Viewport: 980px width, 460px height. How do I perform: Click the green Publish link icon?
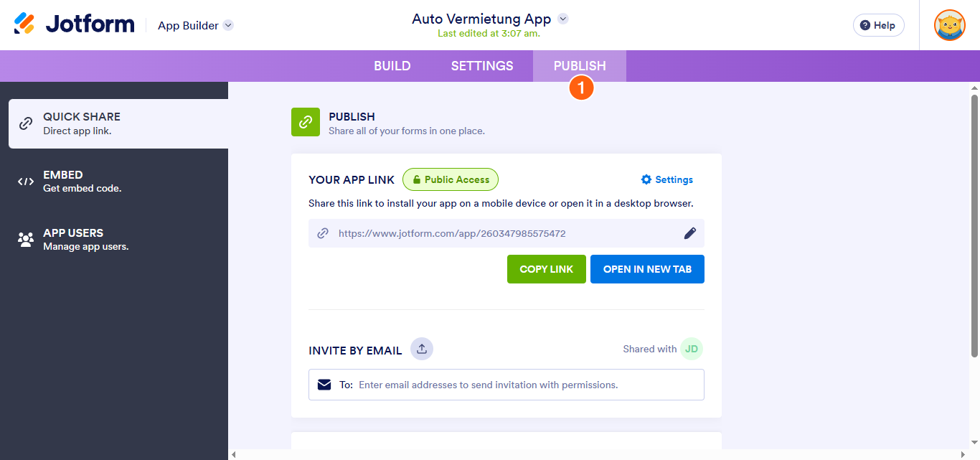point(306,122)
